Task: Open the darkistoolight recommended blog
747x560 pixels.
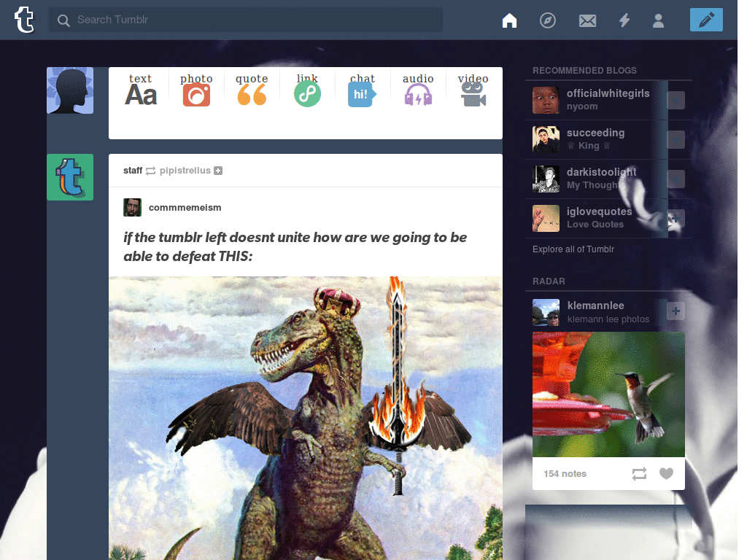Action: (x=601, y=172)
